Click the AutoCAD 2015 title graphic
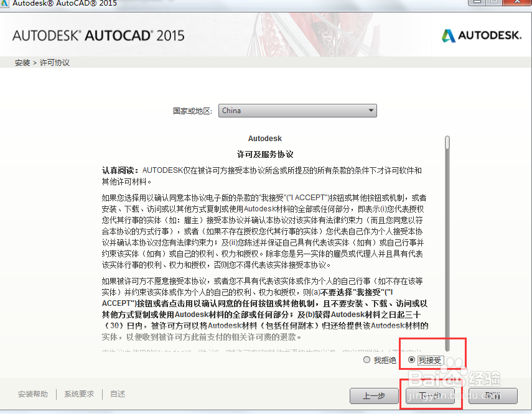This screenshot has height=414, width=532. pos(97,35)
